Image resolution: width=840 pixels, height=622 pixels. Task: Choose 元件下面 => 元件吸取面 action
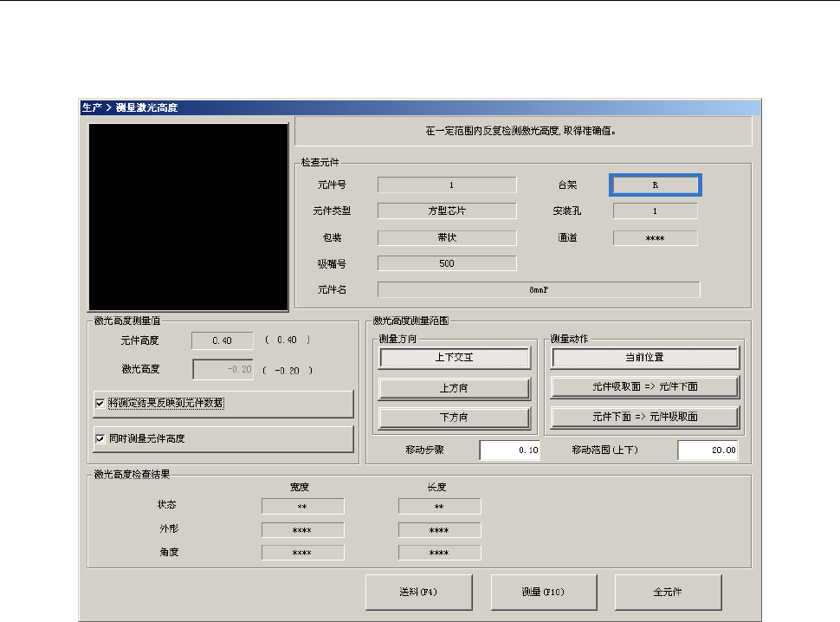645,417
